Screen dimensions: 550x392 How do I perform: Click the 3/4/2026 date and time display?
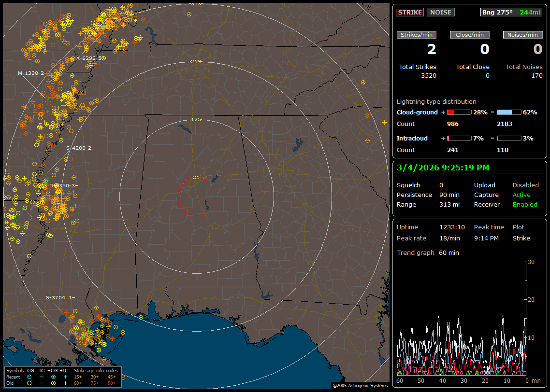coord(443,168)
